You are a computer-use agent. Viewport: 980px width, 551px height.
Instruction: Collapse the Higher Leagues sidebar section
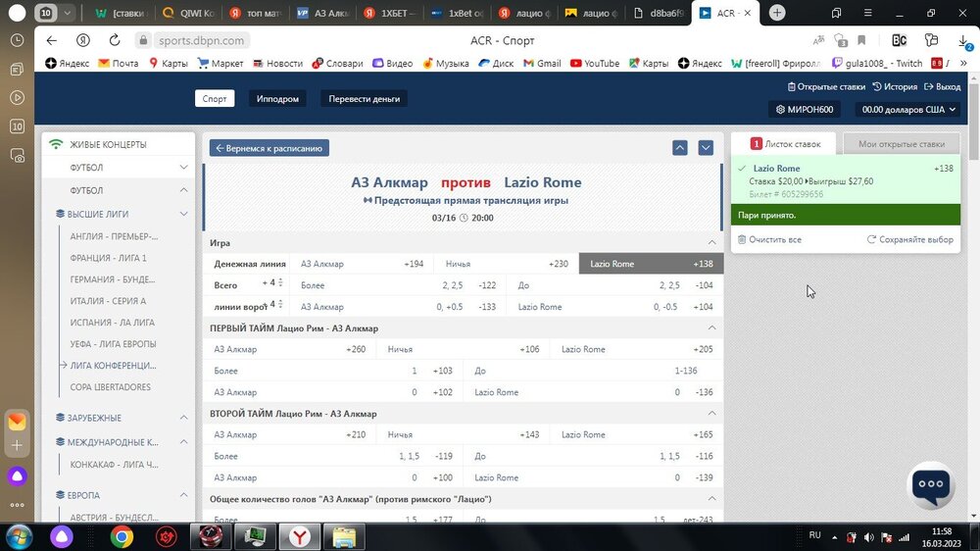(x=183, y=214)
